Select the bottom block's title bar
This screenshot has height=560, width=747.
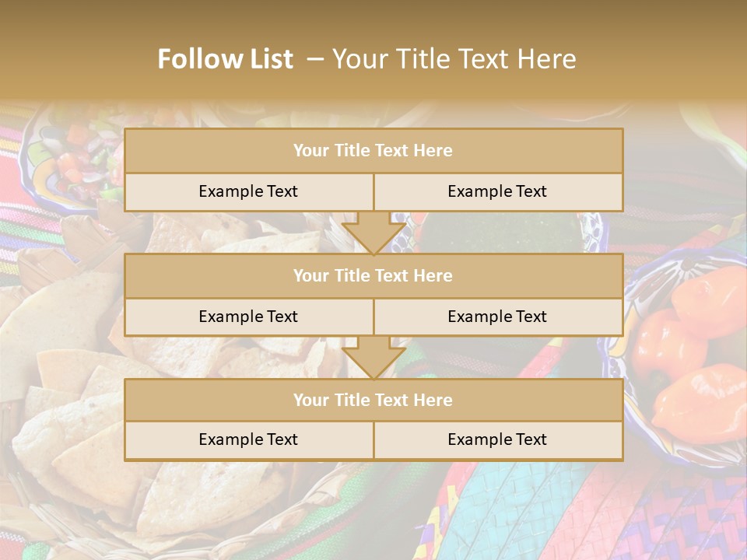(x=373, y=401)
